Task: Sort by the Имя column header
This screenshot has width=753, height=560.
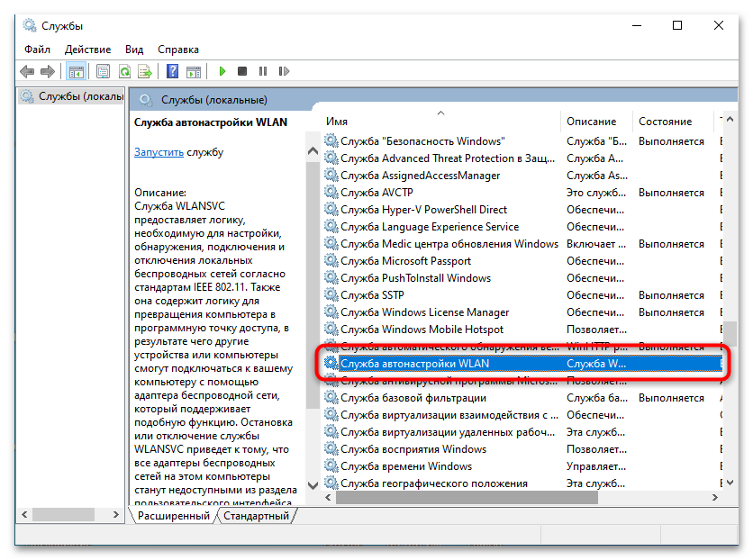Action: [440, 122]
